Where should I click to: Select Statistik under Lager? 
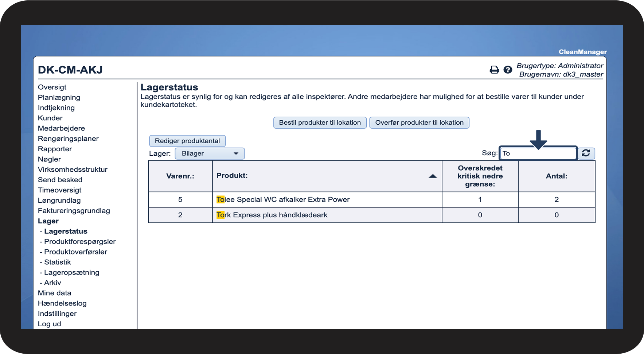(x=58, y=262)
